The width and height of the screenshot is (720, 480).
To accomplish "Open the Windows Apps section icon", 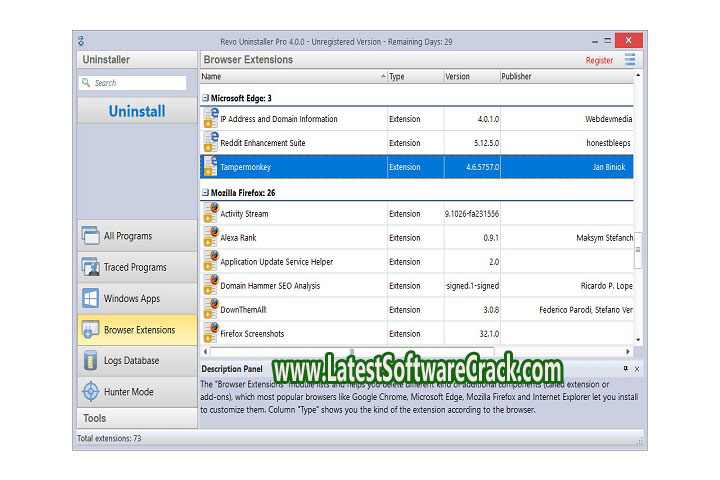I will [x=90, y=298].
